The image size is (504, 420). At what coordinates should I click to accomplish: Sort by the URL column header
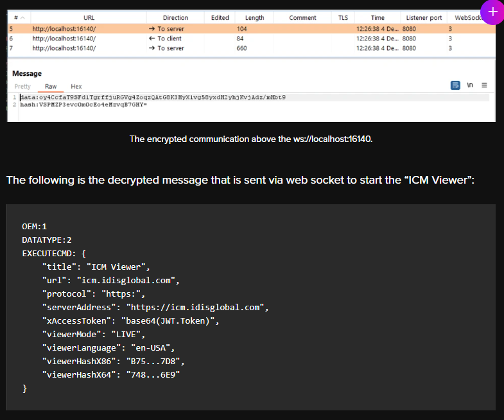click(89, 18)
